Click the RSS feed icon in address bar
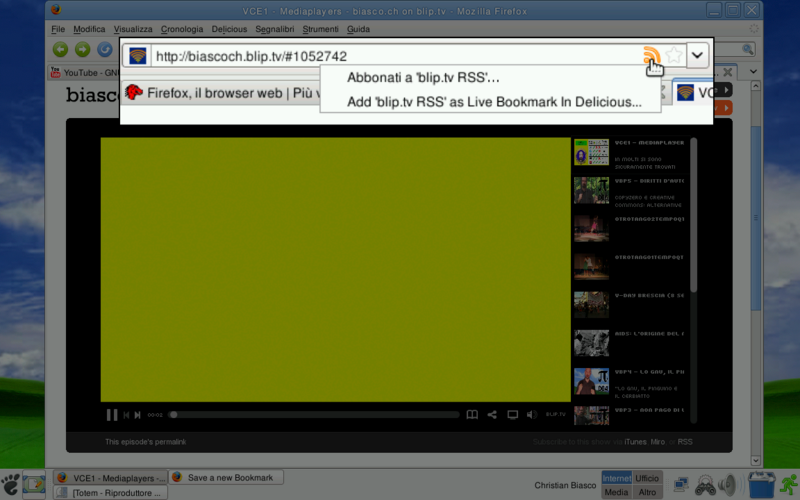Image resolution: width=800 pixels, height=500 pixels. 652,55
